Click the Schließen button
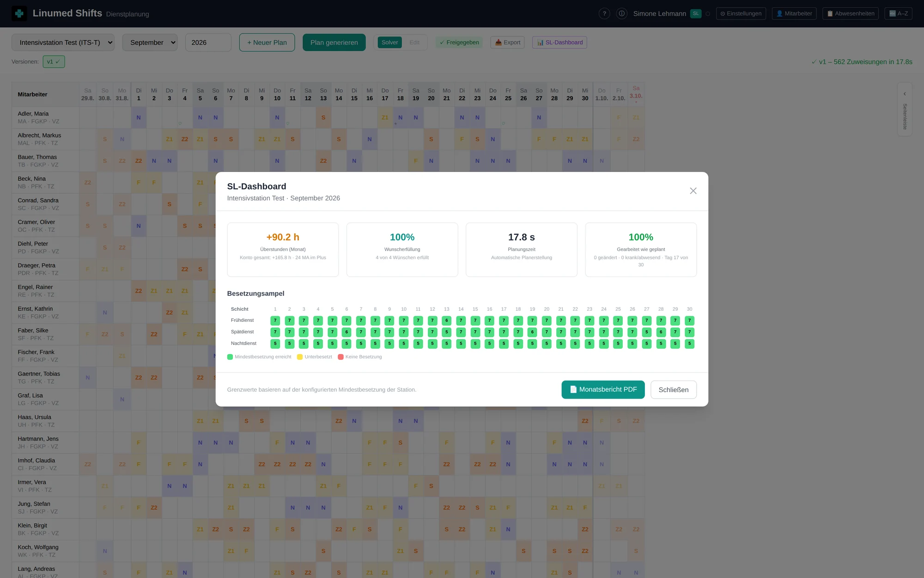924x578 pixels. pyautogui.click(x=674, y=390)
